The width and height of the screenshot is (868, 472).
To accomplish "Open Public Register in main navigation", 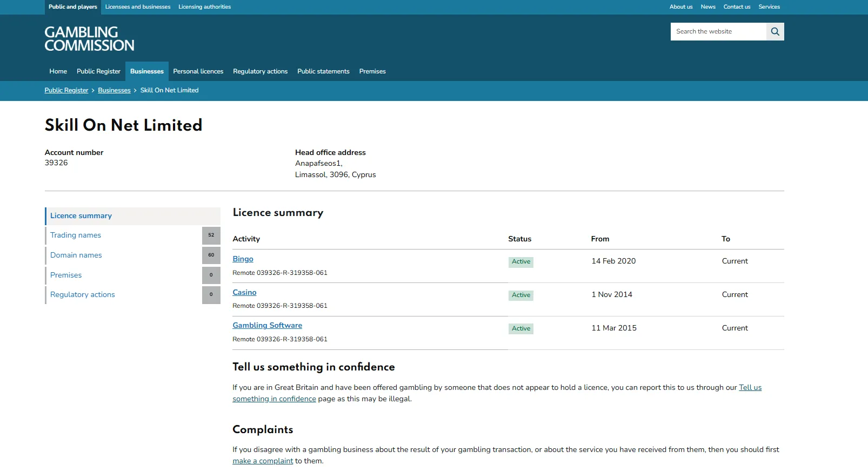I will click(x=98, y=71).
